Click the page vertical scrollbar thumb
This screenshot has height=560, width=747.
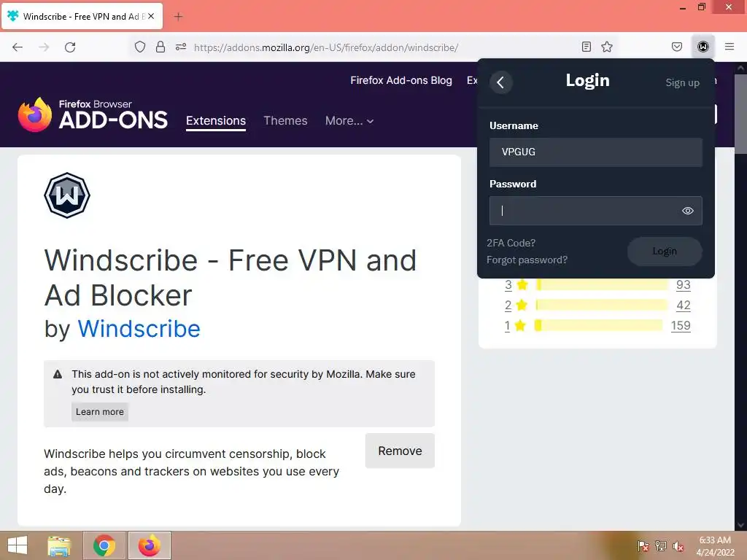(x=741, y=114)
